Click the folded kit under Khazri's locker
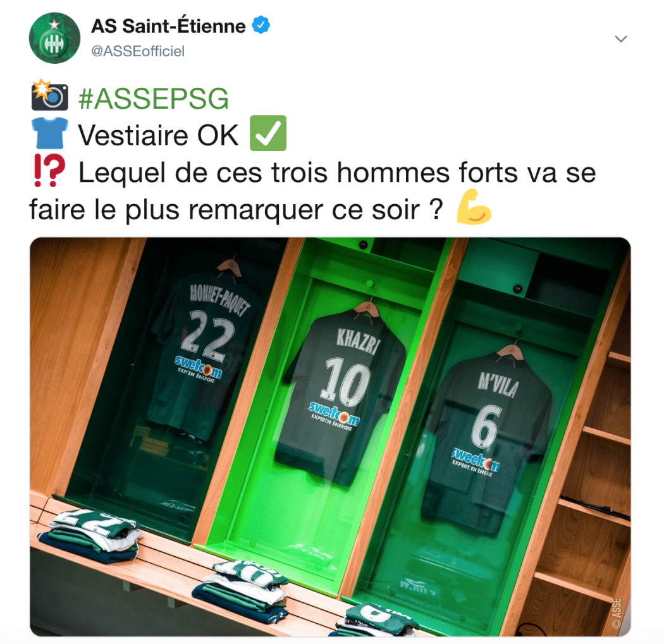The width and height of the screenshot is (664, 644). click(x=240, y=590)
